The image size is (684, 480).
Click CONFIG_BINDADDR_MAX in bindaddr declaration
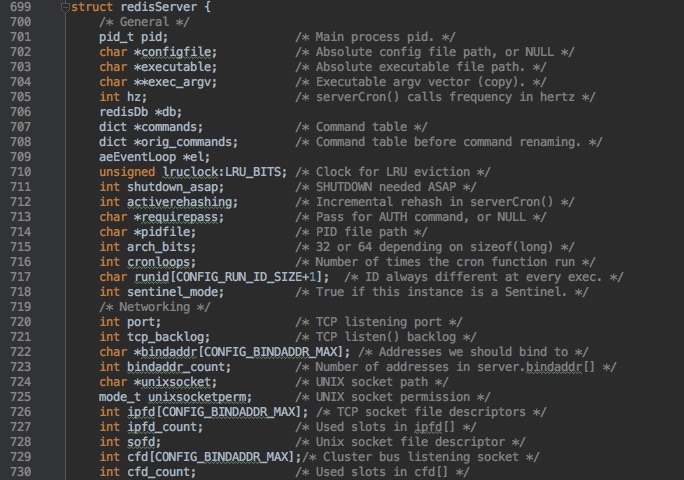click(x=270, y=352)
